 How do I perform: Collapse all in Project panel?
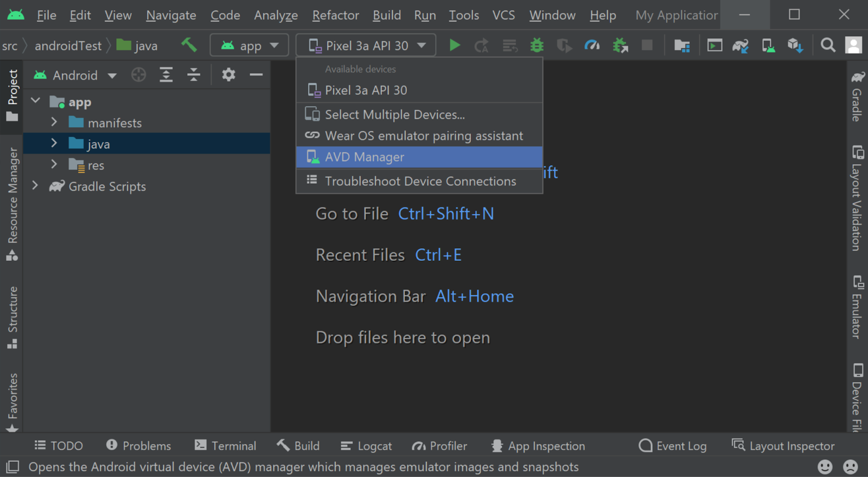click(x=194, y=75)
